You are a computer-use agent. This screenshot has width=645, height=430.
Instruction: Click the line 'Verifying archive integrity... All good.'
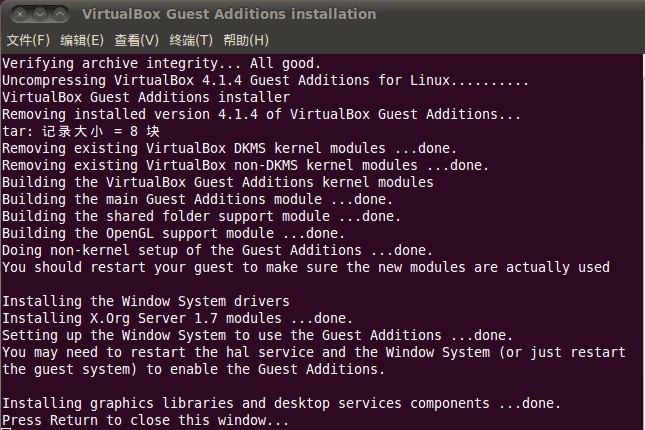[161, 63]
